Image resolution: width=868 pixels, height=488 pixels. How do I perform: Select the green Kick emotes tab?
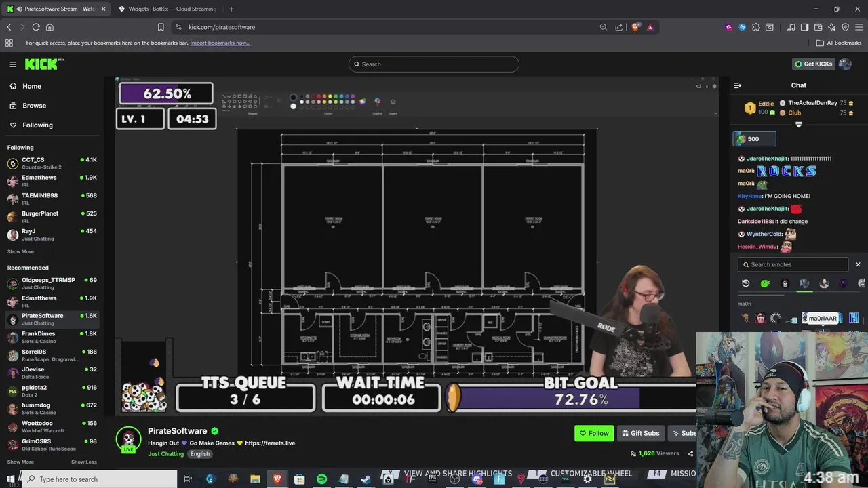coord(765,283)
